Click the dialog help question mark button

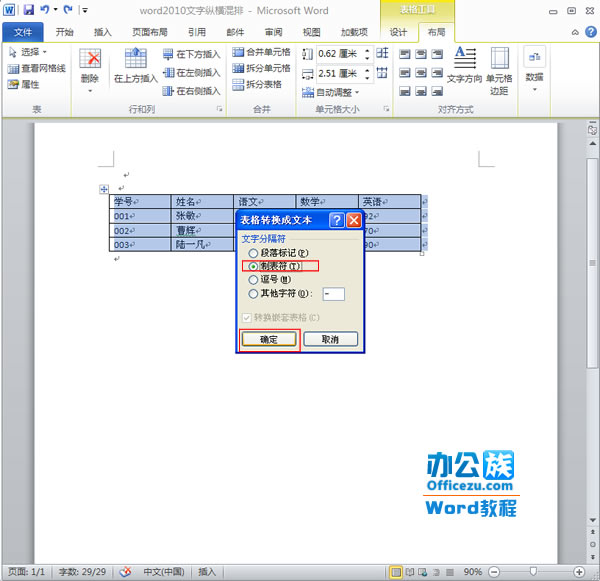337,220
